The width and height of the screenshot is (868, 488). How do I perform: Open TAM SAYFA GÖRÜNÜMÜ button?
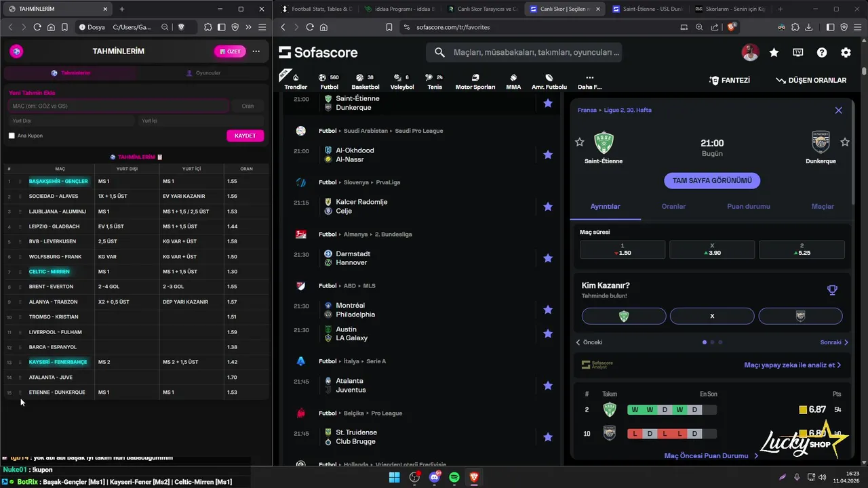(x=712, y=181)
